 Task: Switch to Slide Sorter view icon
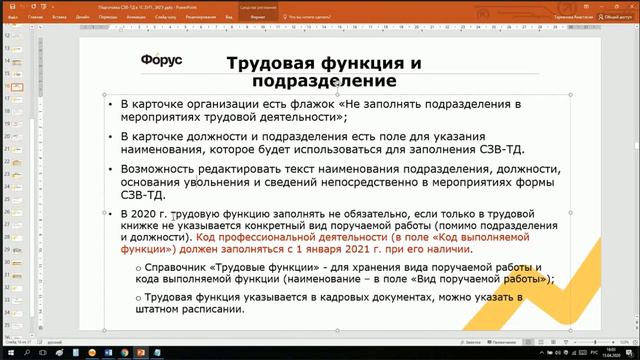(x=541, y=342)
